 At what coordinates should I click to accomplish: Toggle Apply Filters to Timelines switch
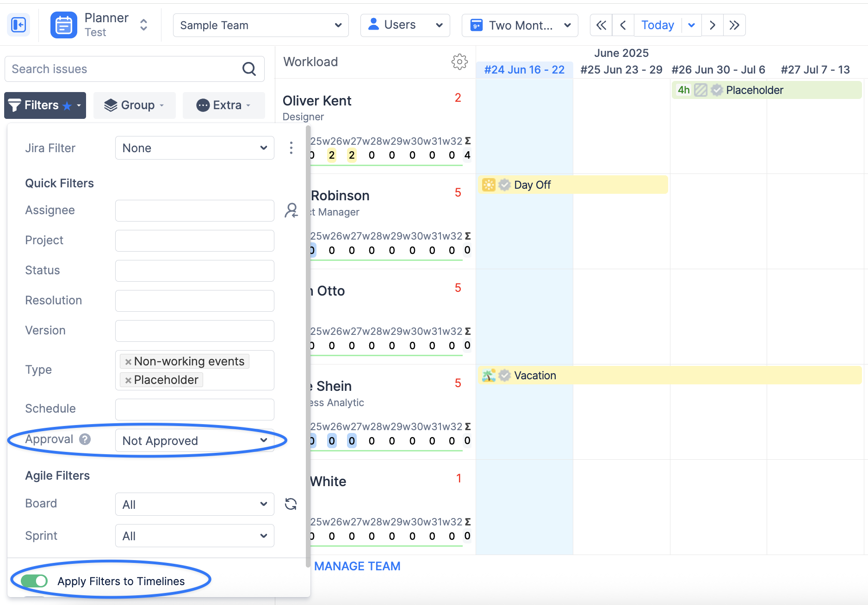pyautogui.click(x=34, y=581)
